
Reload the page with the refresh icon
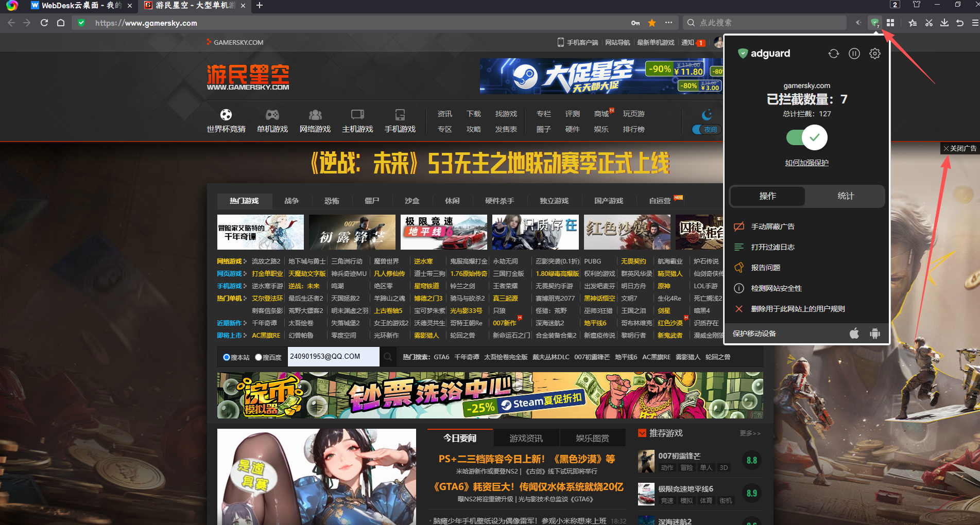point(44,23)
